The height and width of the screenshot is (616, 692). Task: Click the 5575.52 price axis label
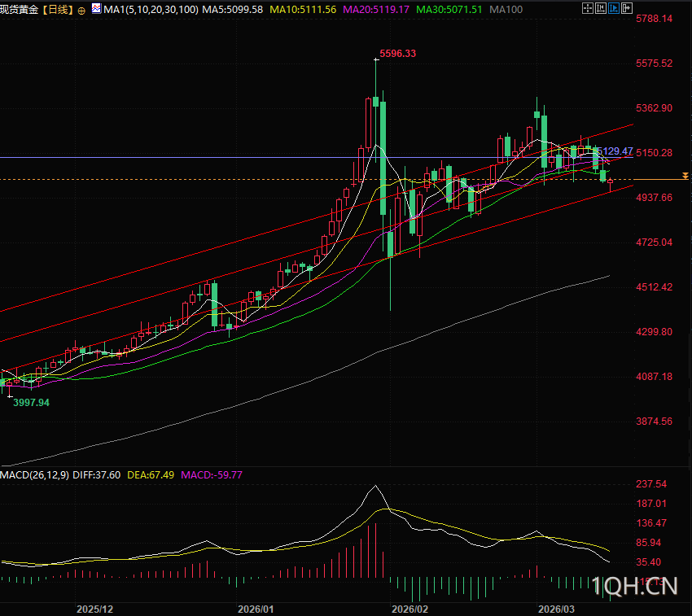point(655,63)
